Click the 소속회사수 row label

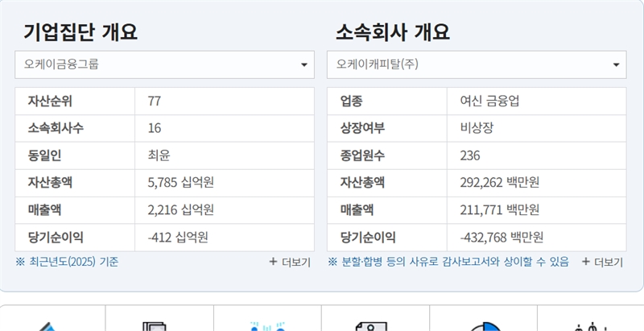pos(56,129)
